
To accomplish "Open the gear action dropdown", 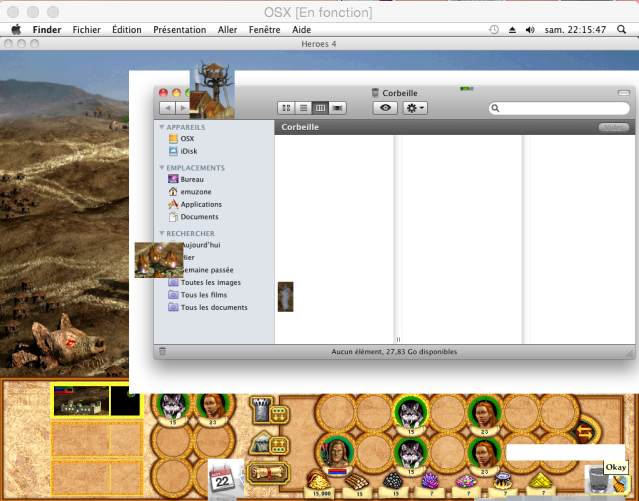I will click(x=415, y=108).
